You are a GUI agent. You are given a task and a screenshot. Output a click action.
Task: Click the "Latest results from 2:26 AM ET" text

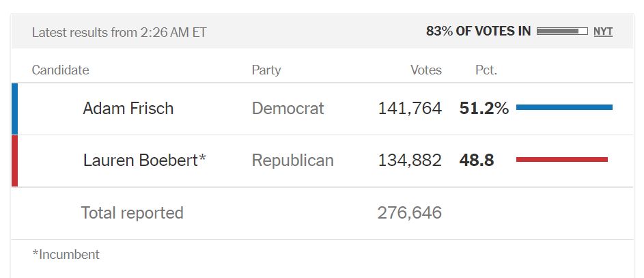point(119,32)
